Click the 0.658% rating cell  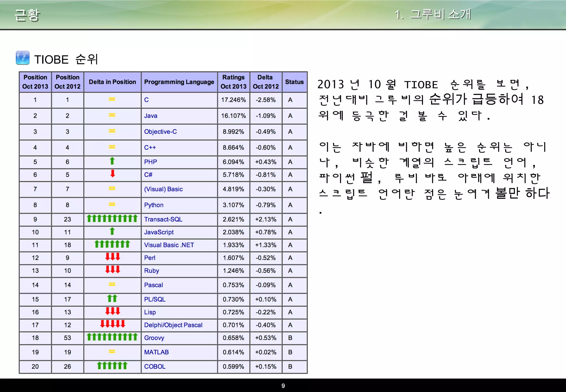[x=234, y=338]
